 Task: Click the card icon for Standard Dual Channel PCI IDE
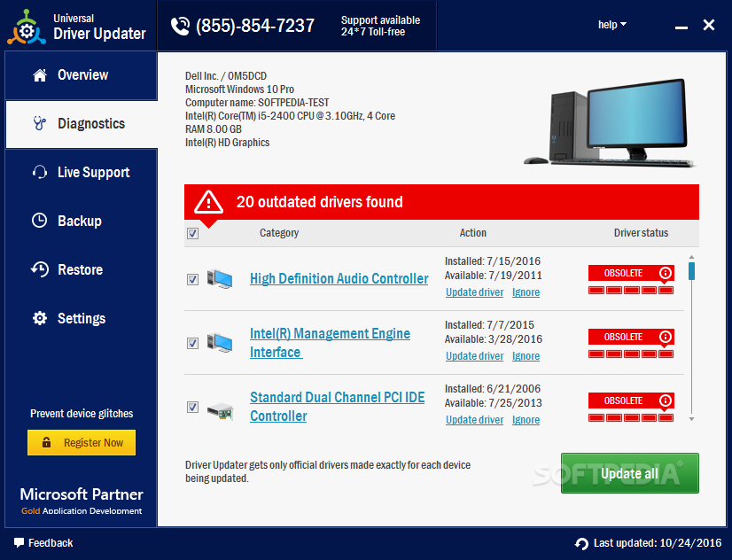pyautogui.click(x=221, y=410)
